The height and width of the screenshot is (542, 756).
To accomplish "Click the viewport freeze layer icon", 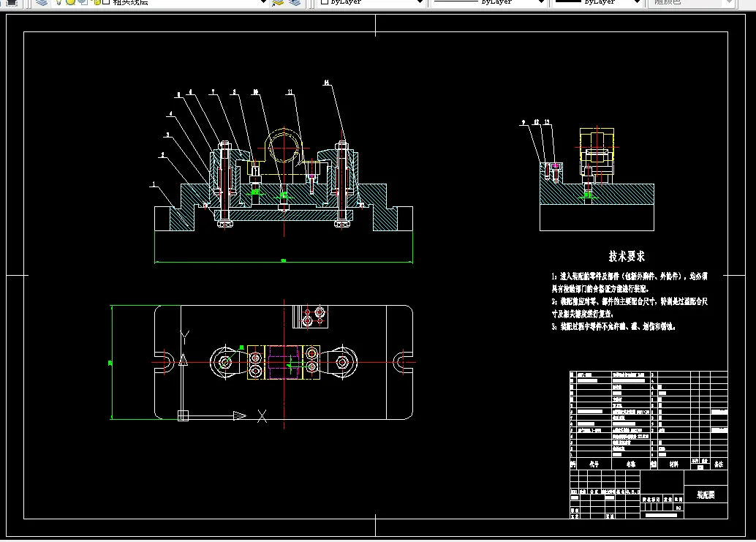I will point(83,2).
